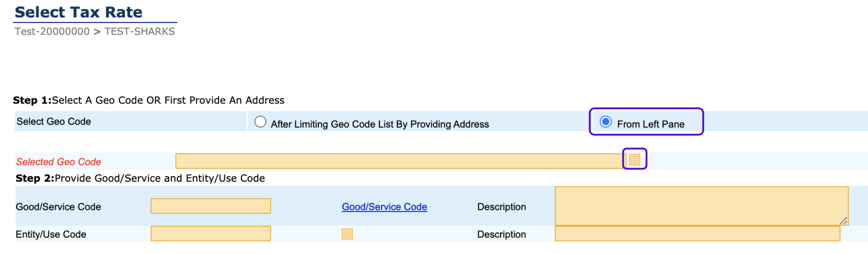Open the Entity/Use Code lookup icon
This screenshot has width=868, height=254.
347,234
